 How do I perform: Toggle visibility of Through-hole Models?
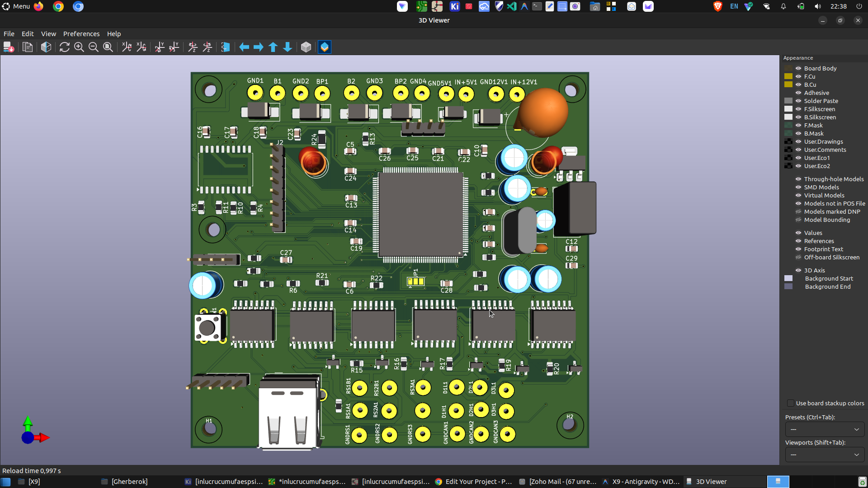pos(798,179)
